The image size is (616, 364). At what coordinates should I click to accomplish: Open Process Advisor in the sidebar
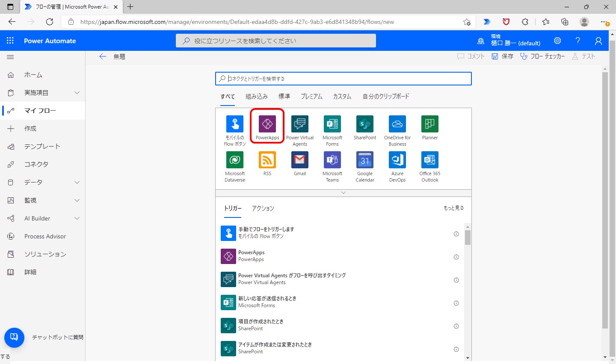(43, 236)
